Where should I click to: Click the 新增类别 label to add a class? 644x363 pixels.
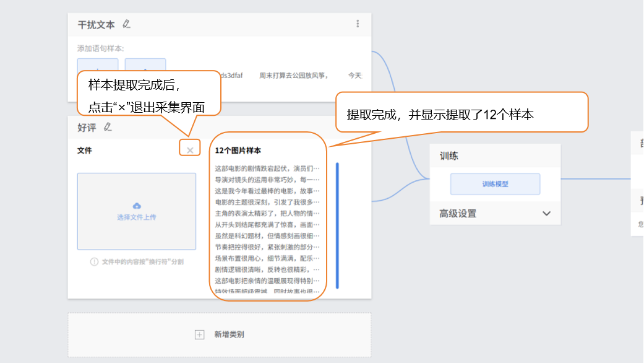click(229, 335)
